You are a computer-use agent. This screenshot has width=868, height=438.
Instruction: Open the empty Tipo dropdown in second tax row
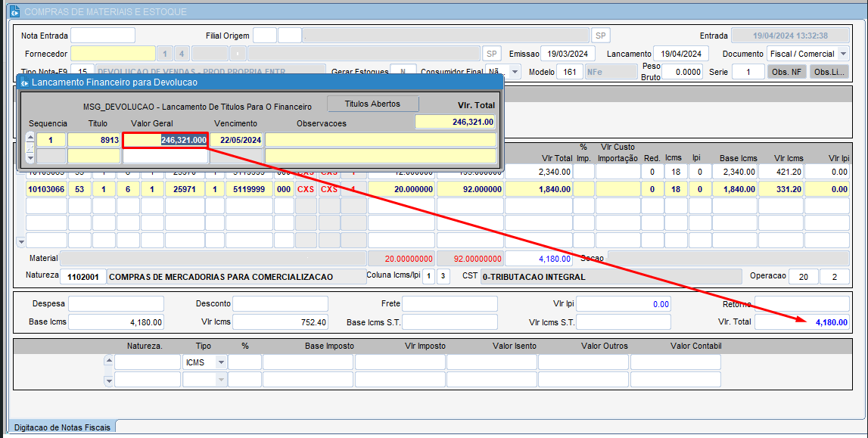(221, 380)
